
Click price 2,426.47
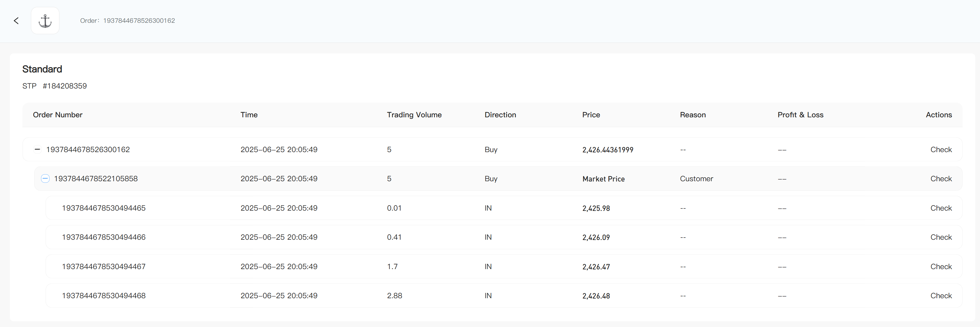click(596, 267)
